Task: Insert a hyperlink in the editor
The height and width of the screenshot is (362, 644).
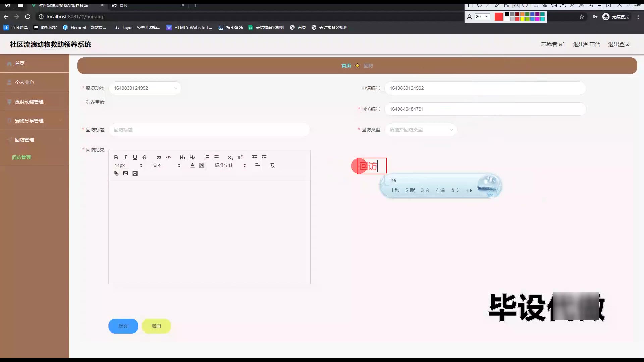Action: click(x=116, y=173)
